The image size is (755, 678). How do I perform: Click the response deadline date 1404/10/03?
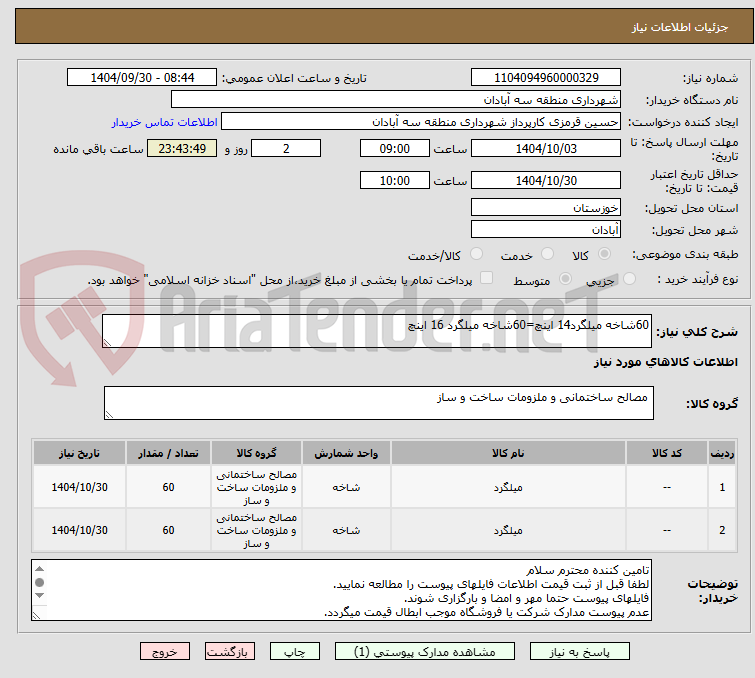[x=546, y=148]
